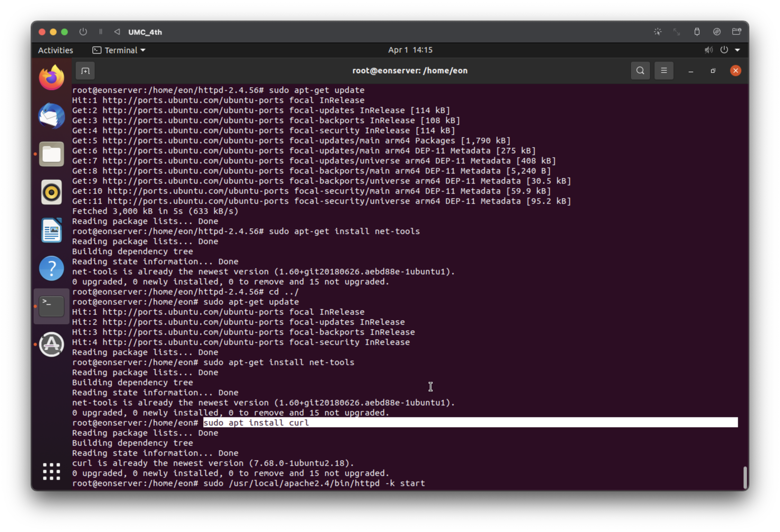Click the highlighted 'sudo apt install curl' command
Viewport: 780px width, 532px height.
(256, 423)
